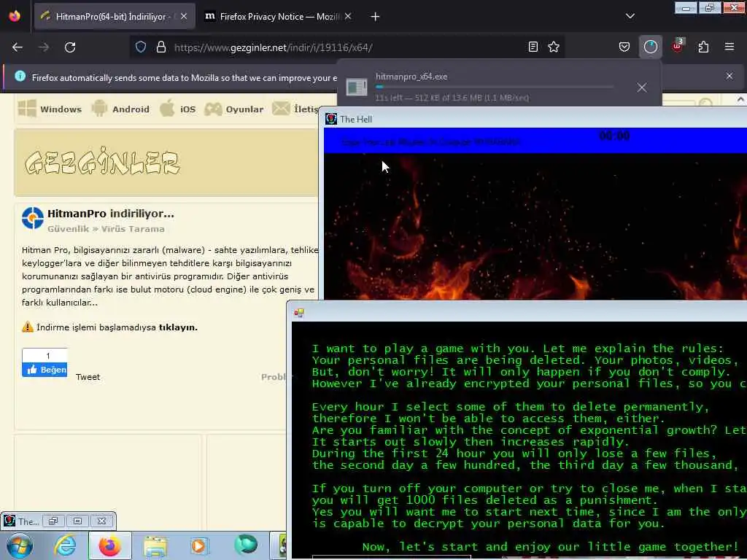Close the Firefox Privacy Notice tab
The width and height of the screenshot is (747, 560).
tap(348, 17)
